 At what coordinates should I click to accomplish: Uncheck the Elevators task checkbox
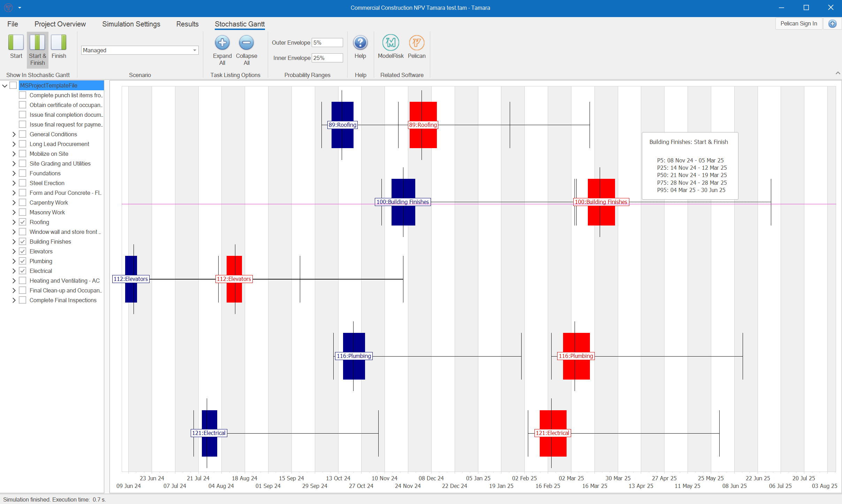click(x=23, y=251)
